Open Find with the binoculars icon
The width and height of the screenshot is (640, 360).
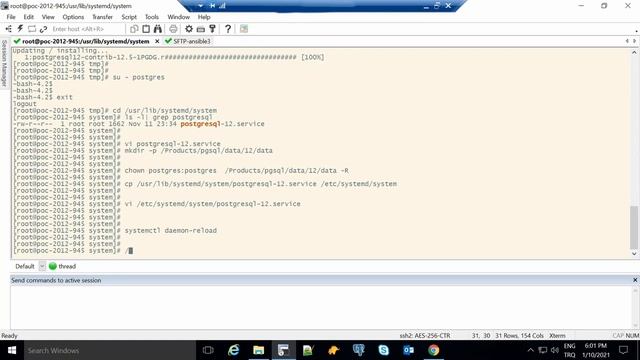(158, 29)
